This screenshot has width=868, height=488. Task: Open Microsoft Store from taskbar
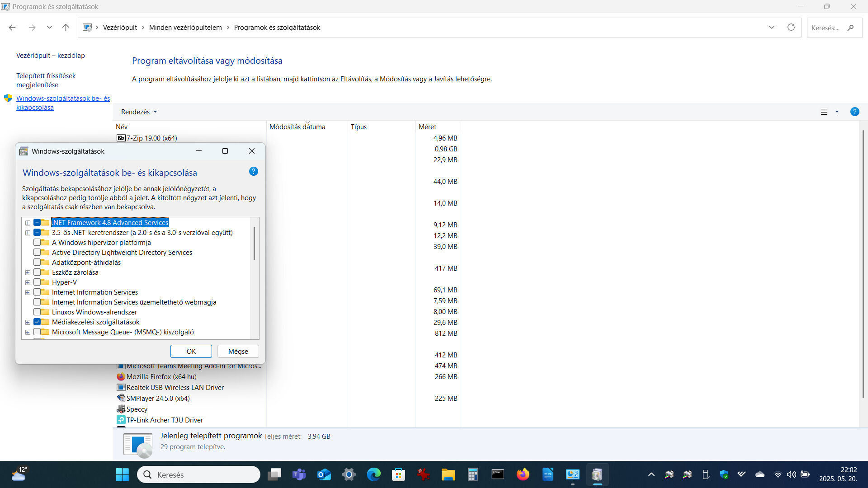click(x=398, y=474)
